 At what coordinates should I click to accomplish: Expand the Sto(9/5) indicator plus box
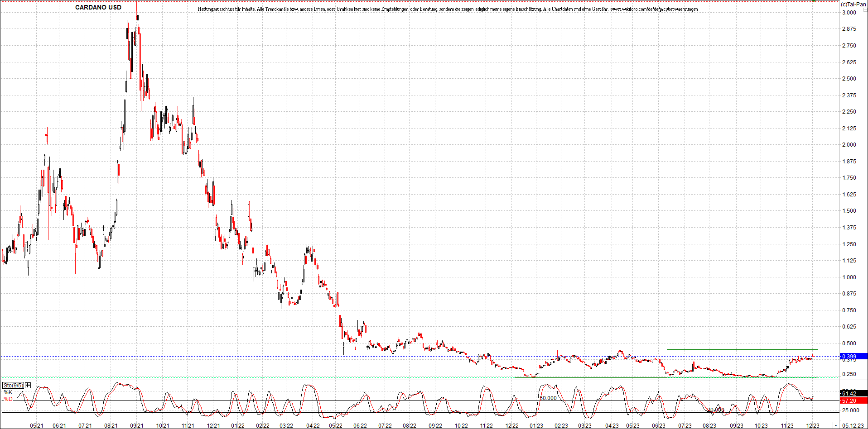(x=28, y=385)
